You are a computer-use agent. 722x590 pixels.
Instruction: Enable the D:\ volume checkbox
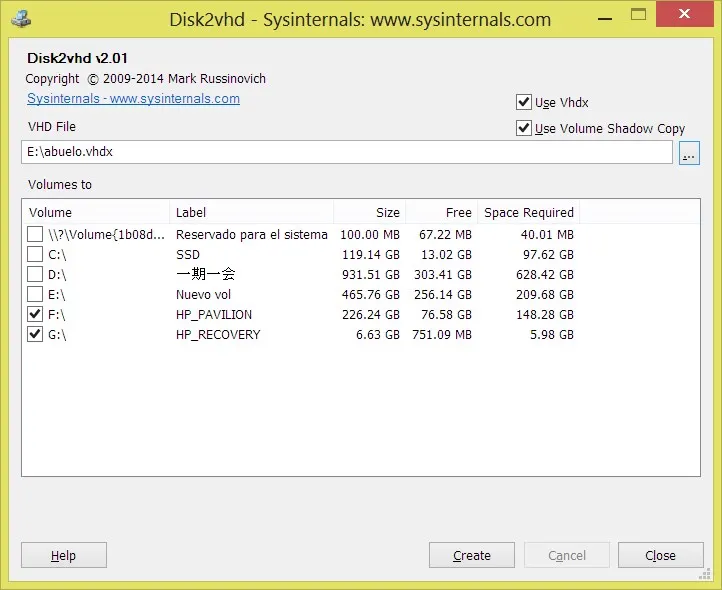pyautogui.click(x=35, y=274)
